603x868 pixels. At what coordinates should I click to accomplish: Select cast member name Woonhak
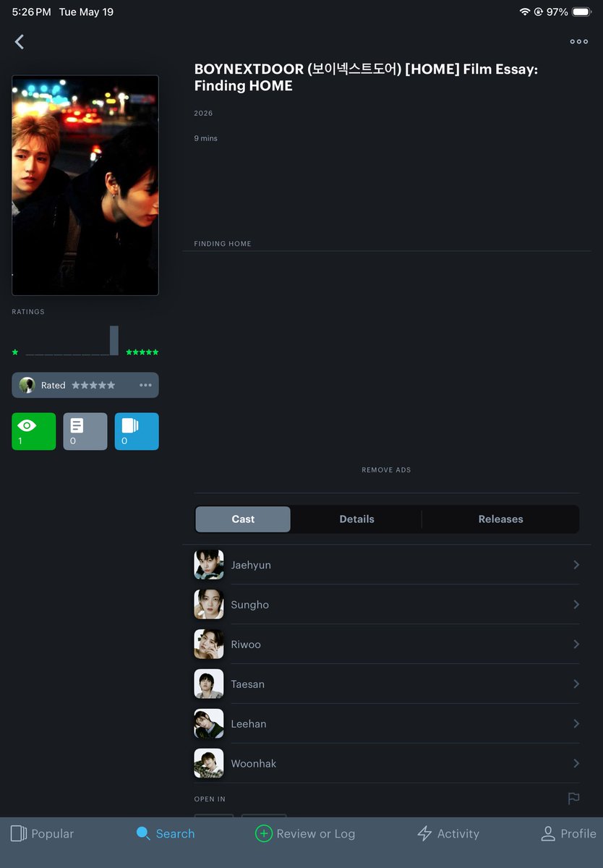[253, 764]
